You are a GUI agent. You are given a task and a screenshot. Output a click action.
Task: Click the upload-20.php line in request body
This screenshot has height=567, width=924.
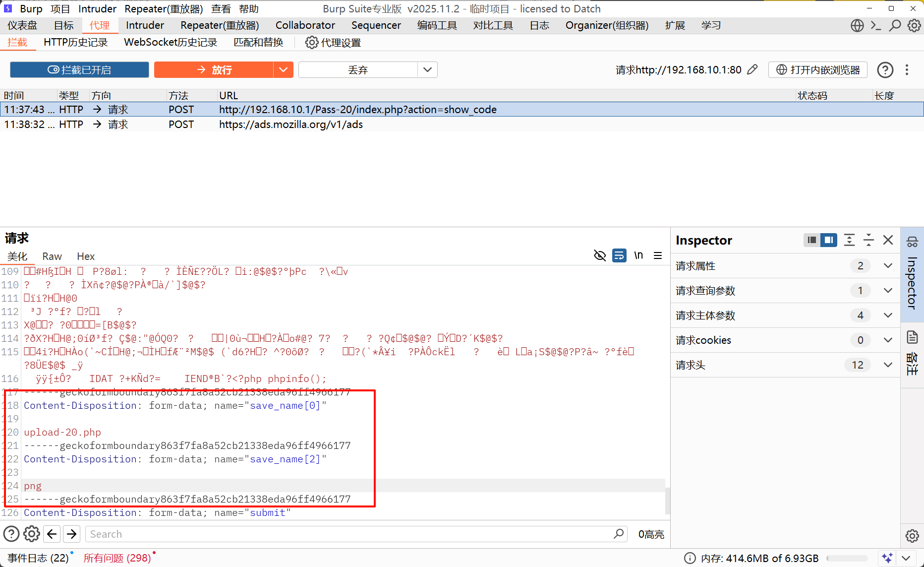pos(62,432)
